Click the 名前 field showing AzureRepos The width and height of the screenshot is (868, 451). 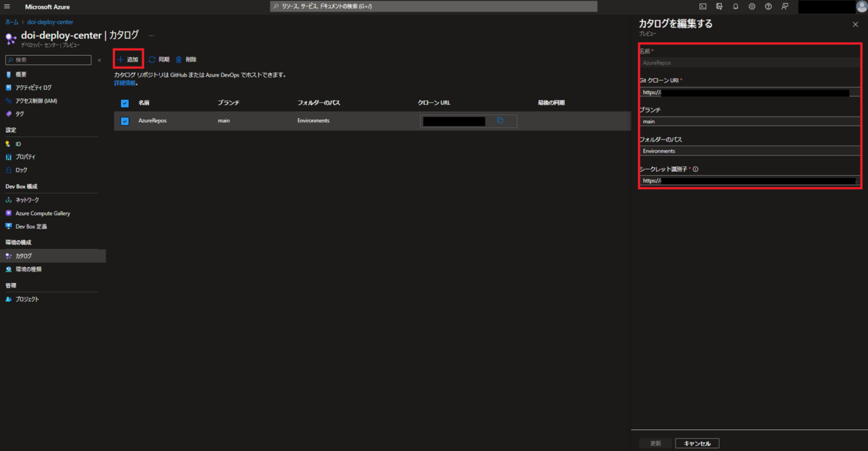pos(750,63)
